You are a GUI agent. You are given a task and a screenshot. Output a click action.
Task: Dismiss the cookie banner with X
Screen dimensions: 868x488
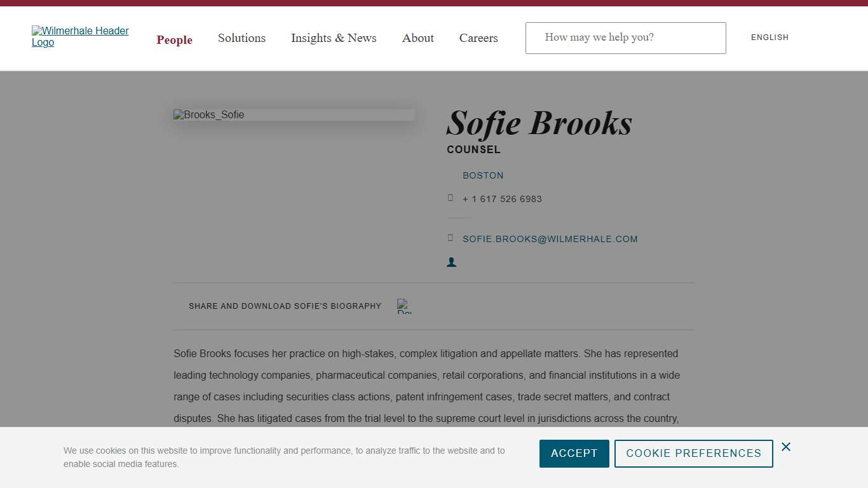coord(786,447)
